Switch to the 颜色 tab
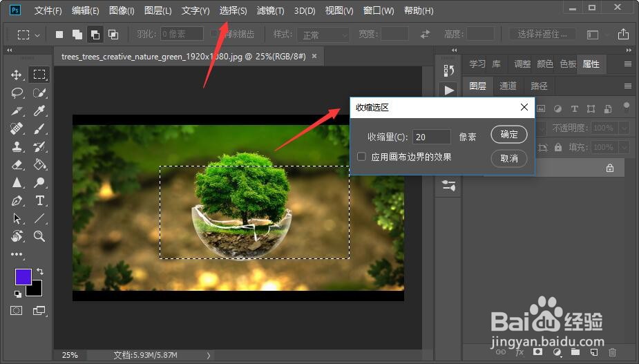 [545, 64]
